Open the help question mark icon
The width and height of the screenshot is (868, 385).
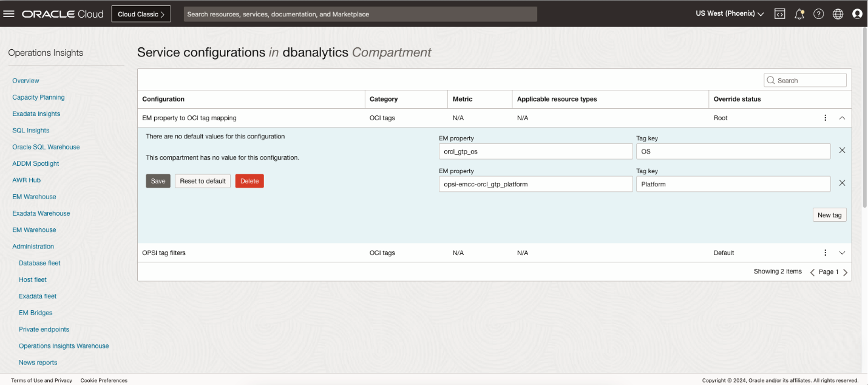(x=819, y=14)
